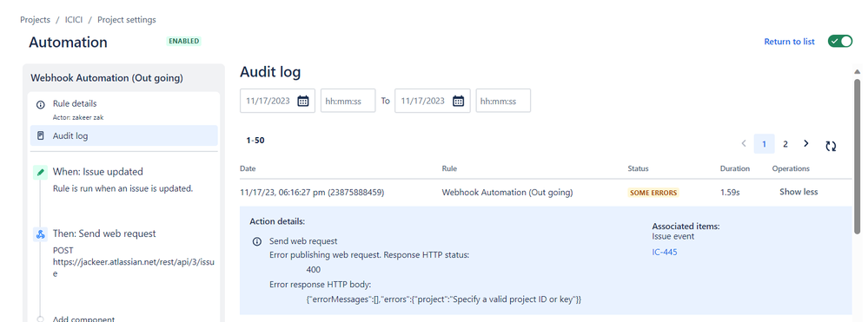
Task: Click the start date field 11/17/2023
Action: [x=277, y=101]
